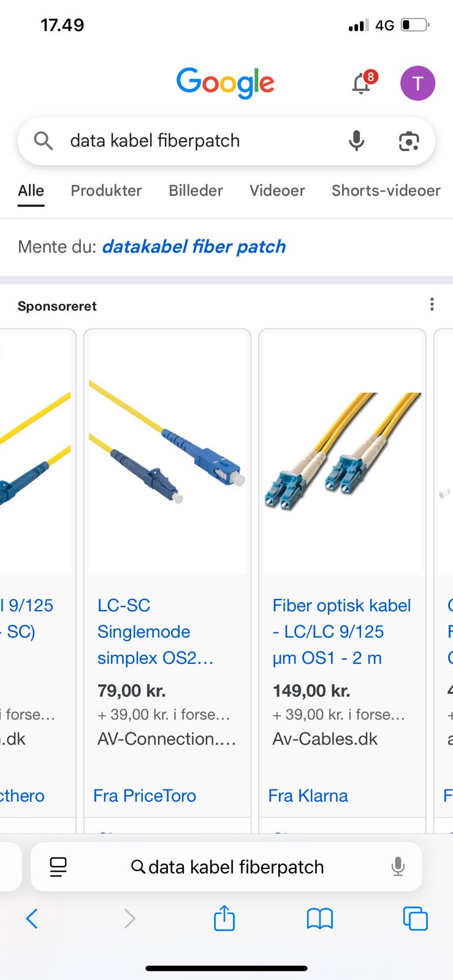Tap the Safari share icon
The width and height of the screenshot is (453, 980).
pyautogui.click(x=224, y=918)
